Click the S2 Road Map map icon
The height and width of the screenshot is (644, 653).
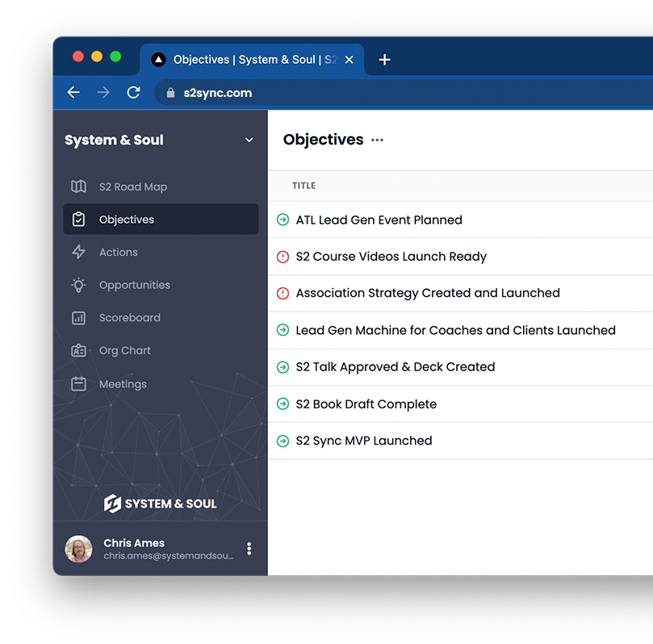coord(78,186)
